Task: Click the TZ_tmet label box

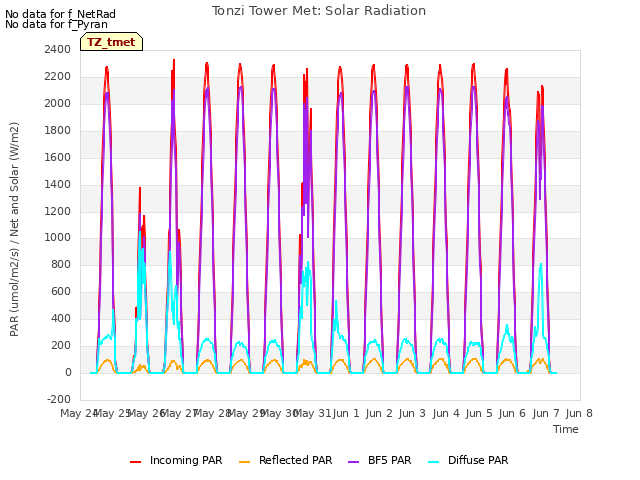Action: pos(111,42)
